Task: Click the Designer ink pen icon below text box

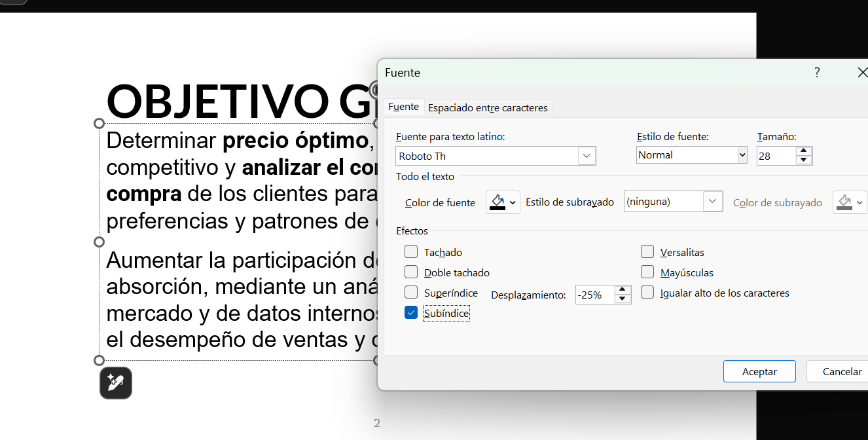Action: (x=116, y=383)
